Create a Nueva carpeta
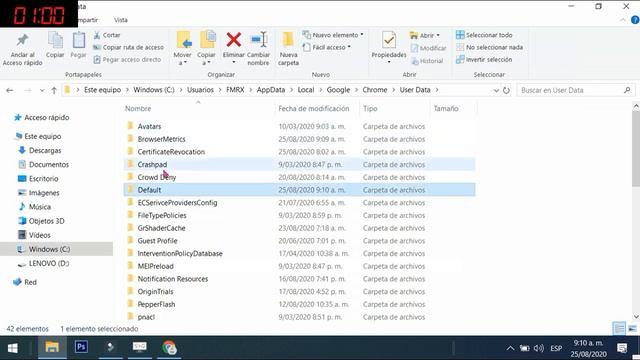Image resolution: width=640 pixels, height=360 pixels. (x=288, y=48)
